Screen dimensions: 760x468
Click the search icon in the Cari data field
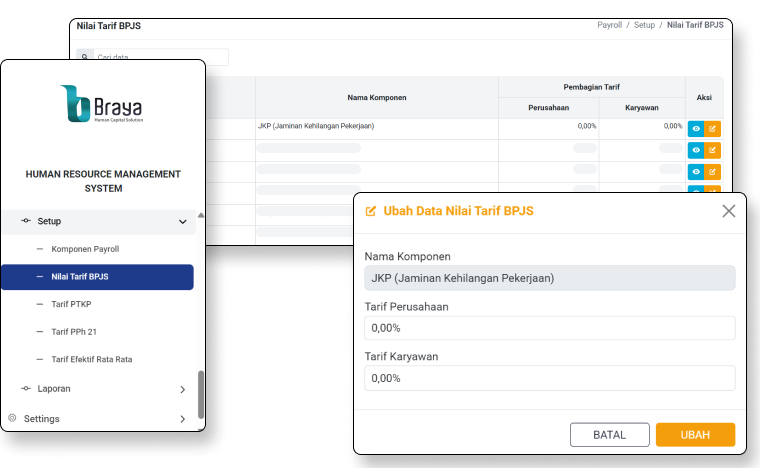coord(86,57)
